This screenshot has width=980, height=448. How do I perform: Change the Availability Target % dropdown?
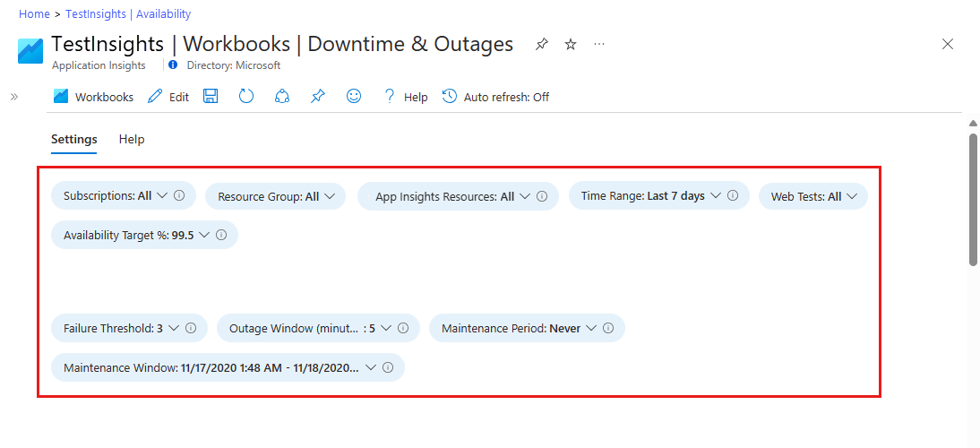(136, 235)
